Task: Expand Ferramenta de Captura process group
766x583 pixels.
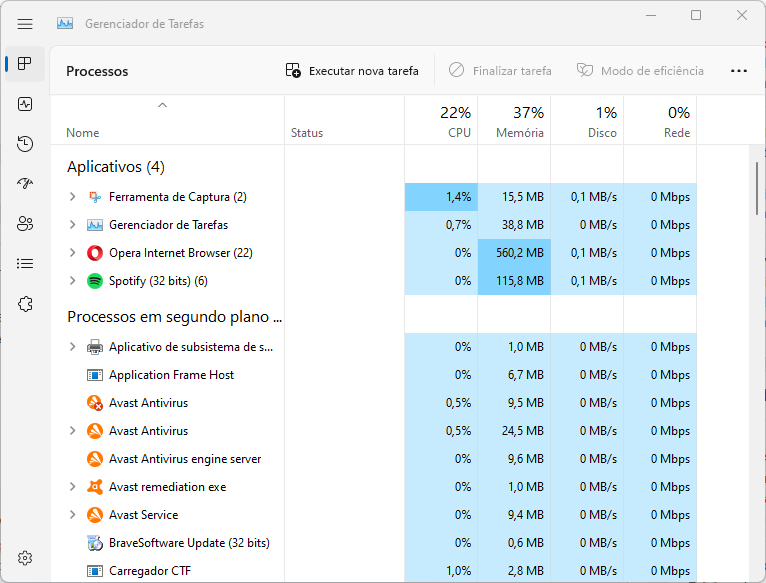Action: tap(72, 196)
